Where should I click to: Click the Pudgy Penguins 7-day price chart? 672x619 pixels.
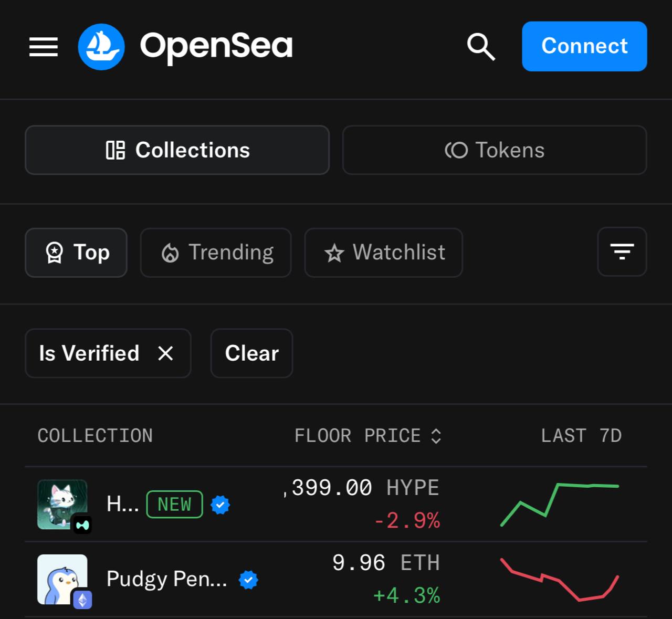(x=560, y=580)
